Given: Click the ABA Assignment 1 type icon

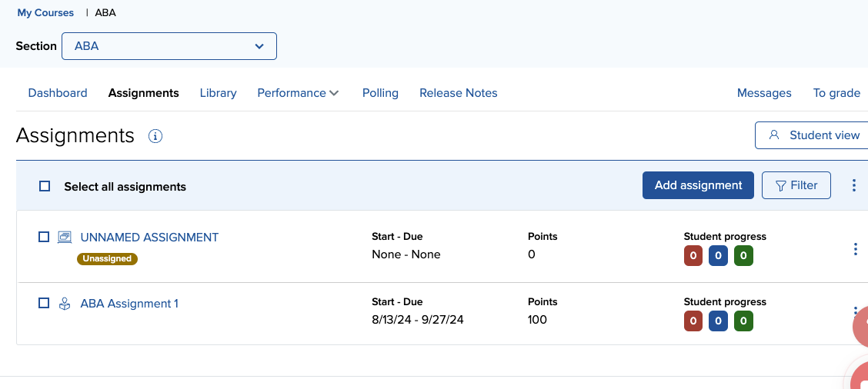Looking at the screenshot, I should 65,304.
